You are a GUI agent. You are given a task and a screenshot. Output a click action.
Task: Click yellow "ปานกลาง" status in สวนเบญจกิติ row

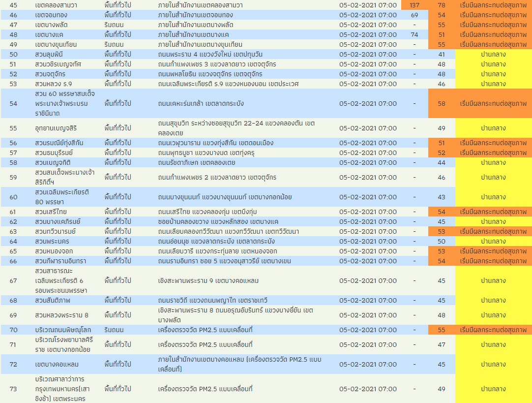493,162
